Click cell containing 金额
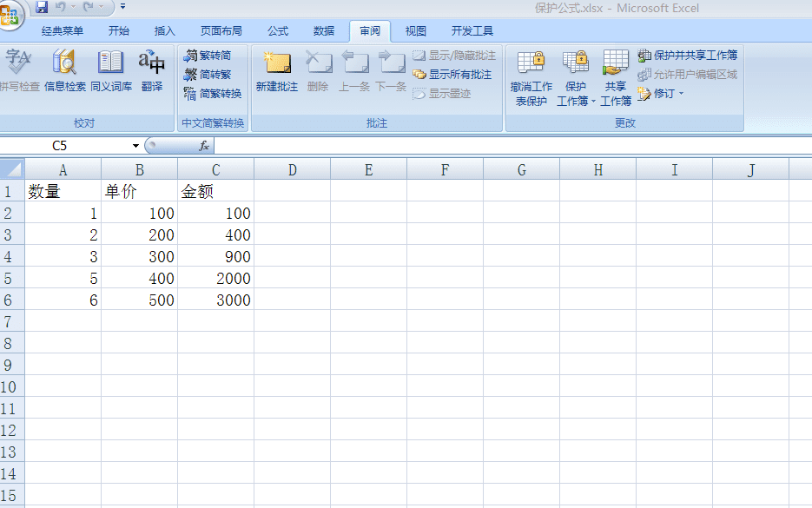 pyautogui.click(x=215, y=191)
